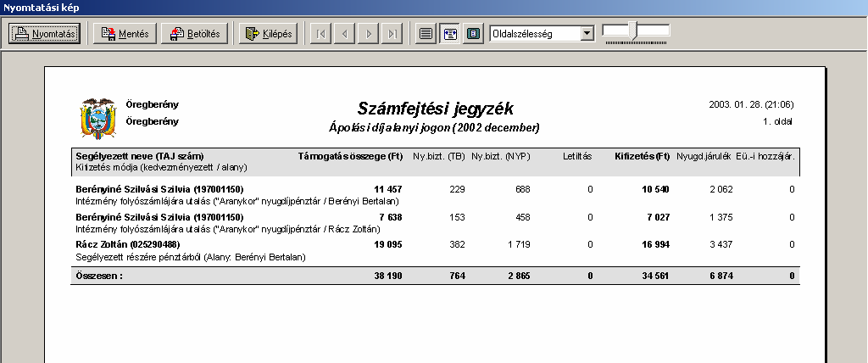Open Betöltés to load a report
This screenshot has height=363, width=868.
tap(195, 33)
